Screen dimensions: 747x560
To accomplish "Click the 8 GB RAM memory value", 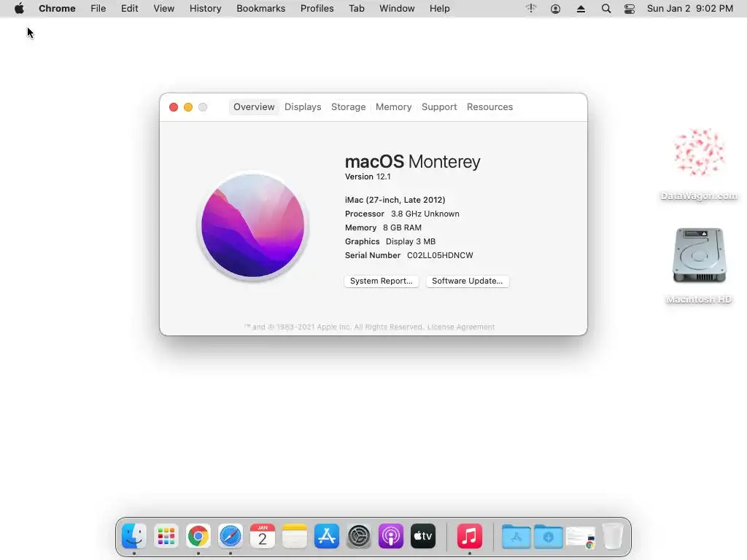I will coord(402,227).
